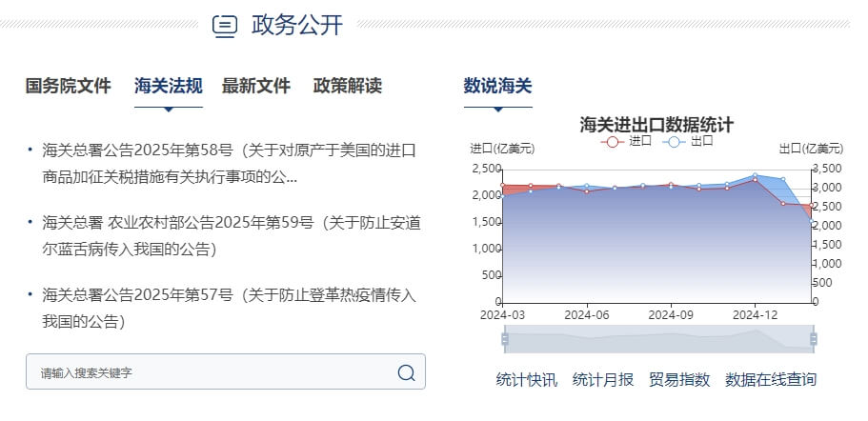Open 统计快讯 link
The image size is (868, 421).
pos(527,380)
